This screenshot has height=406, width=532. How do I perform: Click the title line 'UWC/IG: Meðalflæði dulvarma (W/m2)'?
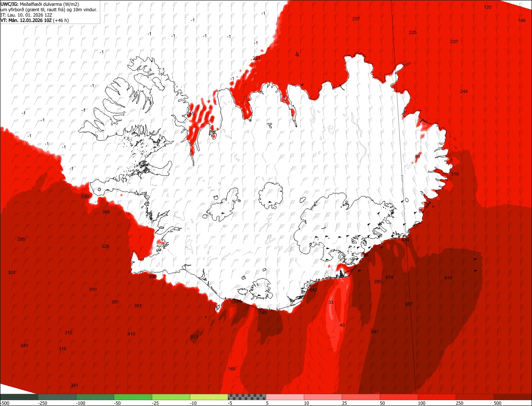[x=40, y=4]
